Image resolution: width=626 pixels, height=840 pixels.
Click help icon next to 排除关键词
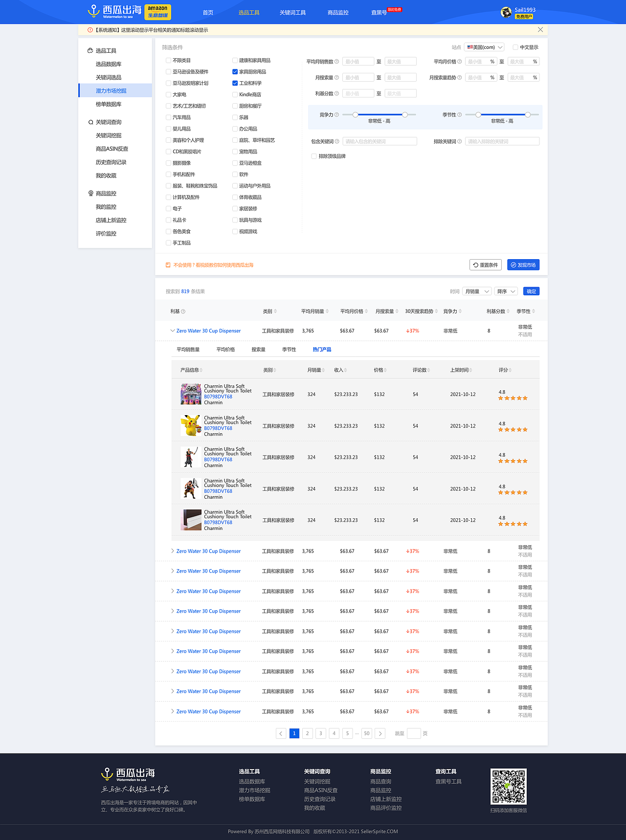click(x=459, y=142)
